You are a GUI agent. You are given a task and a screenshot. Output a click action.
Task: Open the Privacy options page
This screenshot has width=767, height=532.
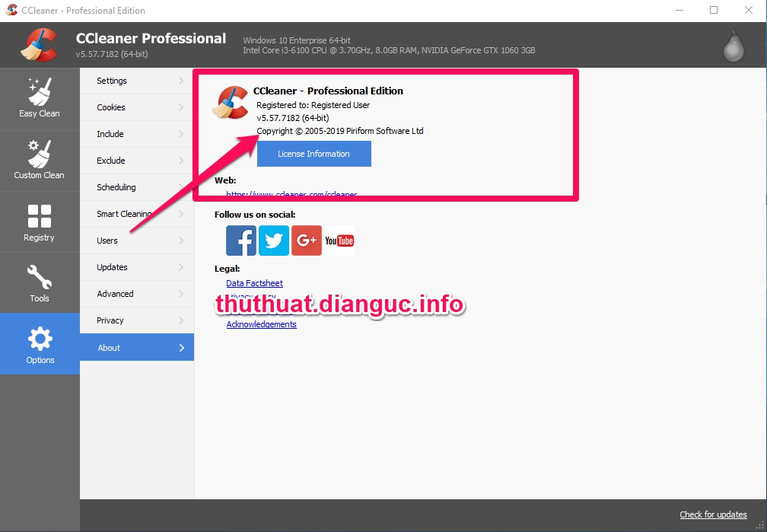click(x=137, y=320)
